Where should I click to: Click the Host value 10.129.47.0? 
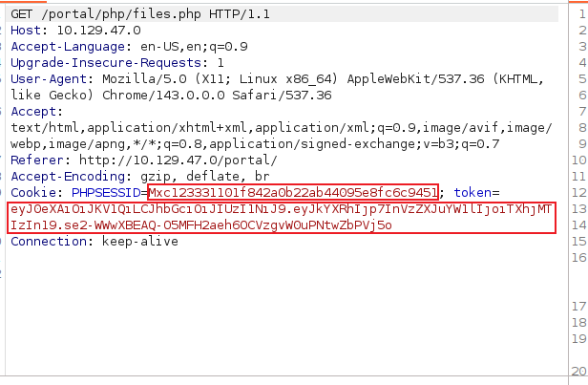(98, 30)
